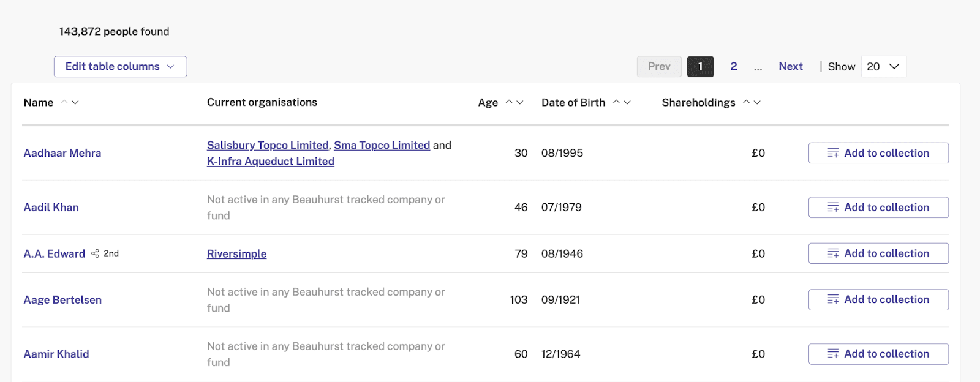Viewport: 980px width, 382px height.
Task: Click date of birth 12/1964
Action: [x=561, y=354]
